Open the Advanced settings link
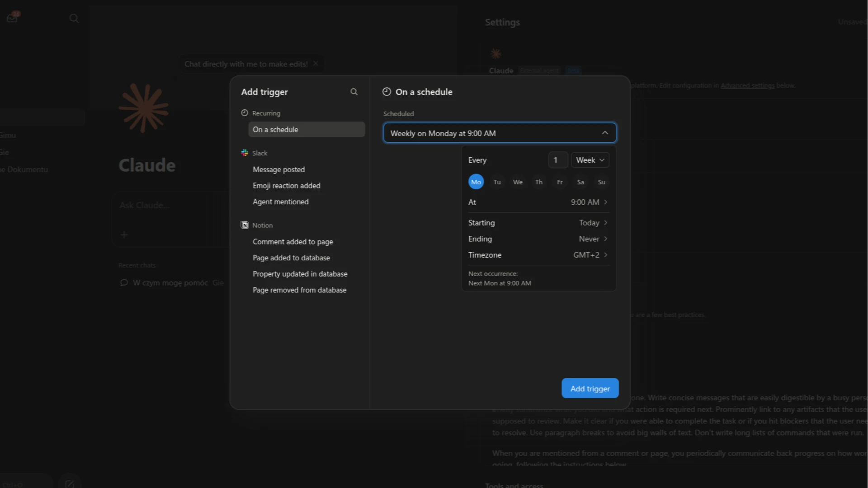This screenshot has height=488, width=868. pyautogui.click(x=747, y=85)
